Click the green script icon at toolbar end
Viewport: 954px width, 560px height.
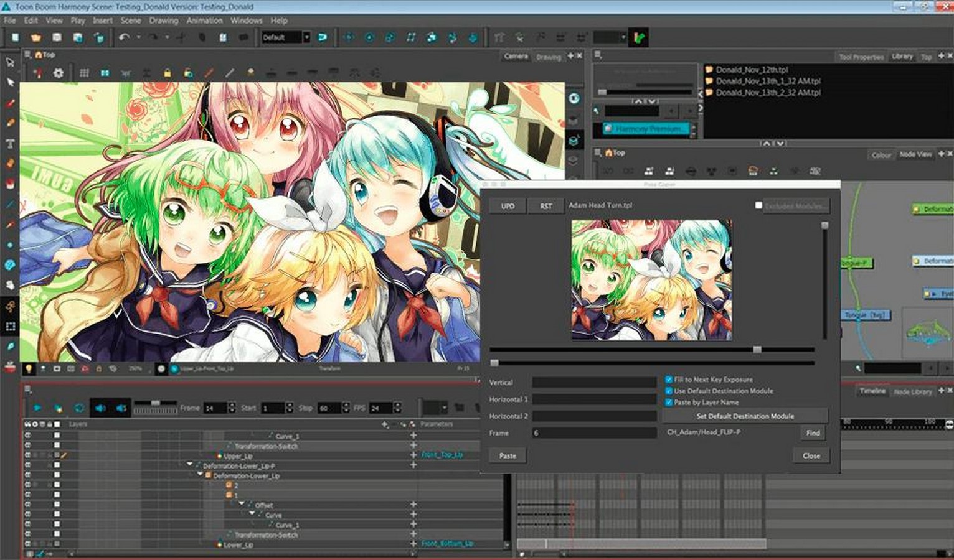[639, 37]
